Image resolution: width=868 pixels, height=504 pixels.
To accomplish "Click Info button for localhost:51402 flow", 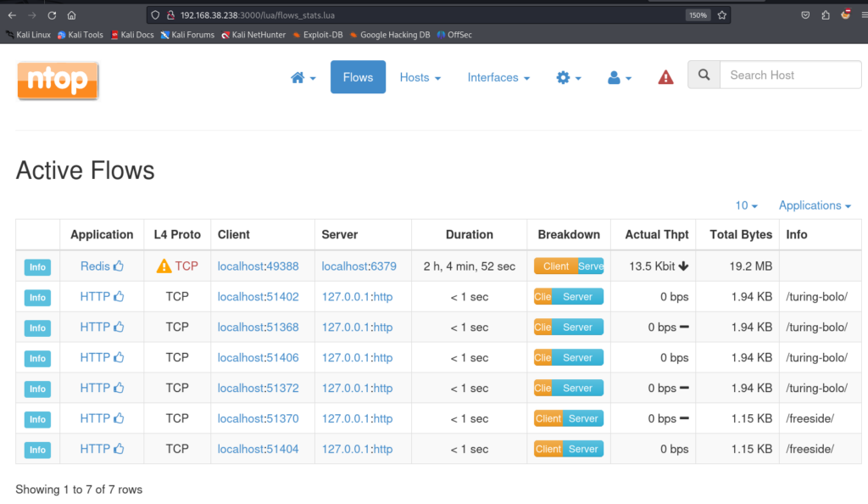I will 37,298.
